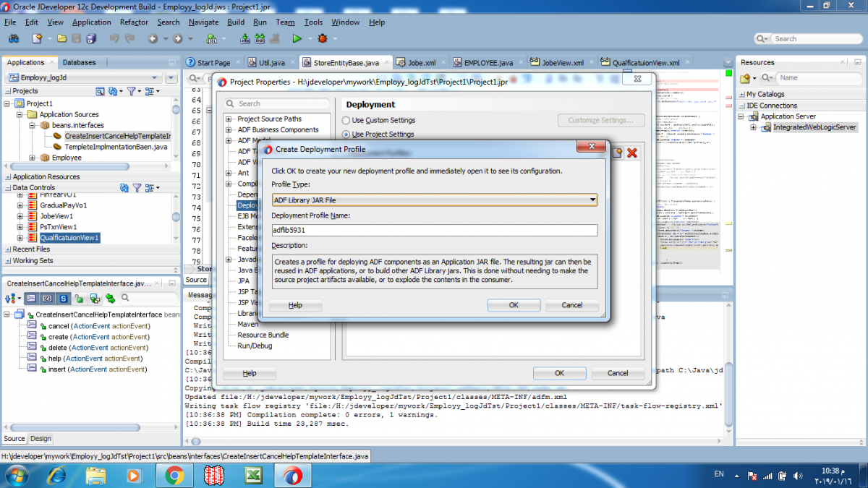Click the Open folder toolbar icon

coord(62,38)
